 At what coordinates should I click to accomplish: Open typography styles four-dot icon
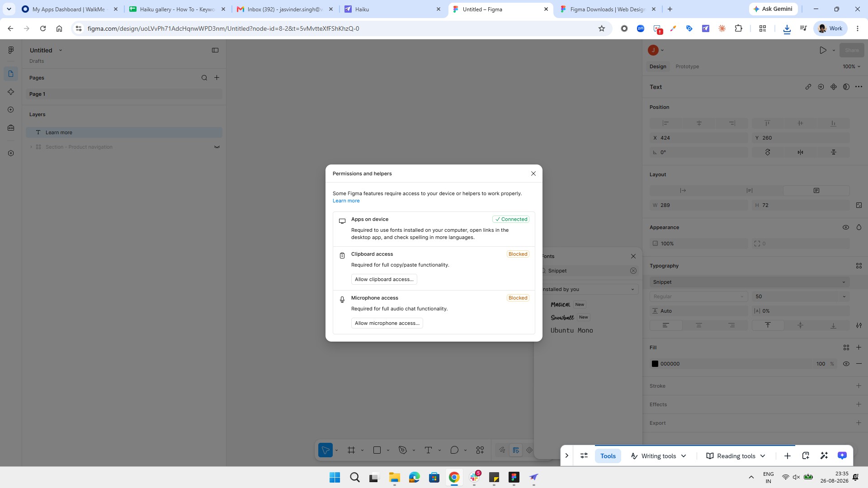859,266
